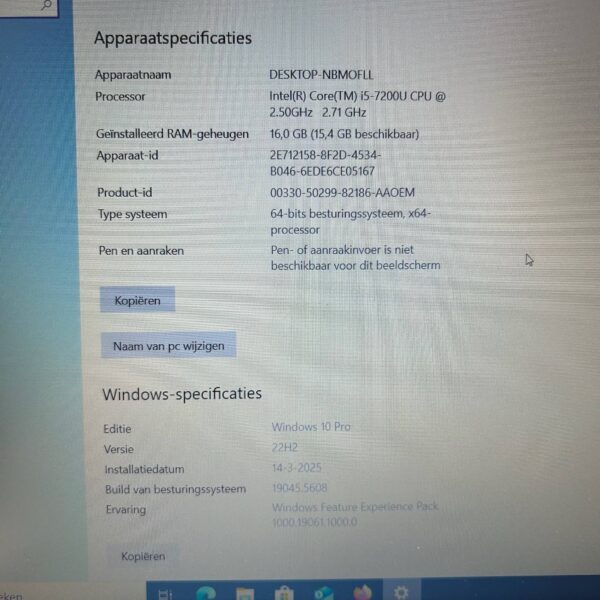Open File Explorer from the taskbar
The image size is (600, 600).
(245, 593)
